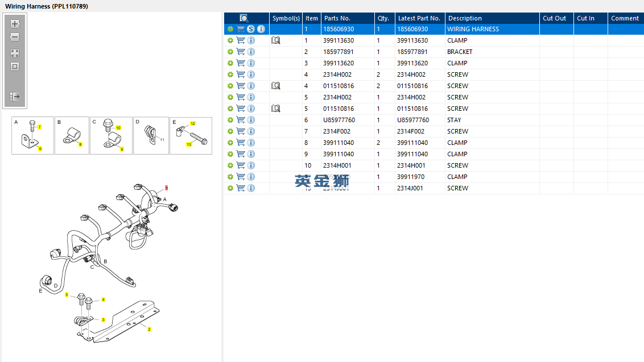Open the gear icon for CLAMP 39911970

pos(230,177)
